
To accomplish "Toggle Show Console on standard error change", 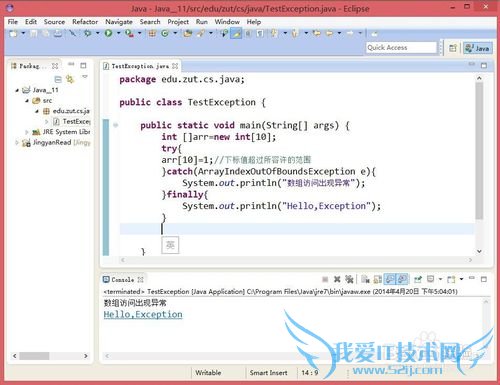I will [x=402, y=279].
